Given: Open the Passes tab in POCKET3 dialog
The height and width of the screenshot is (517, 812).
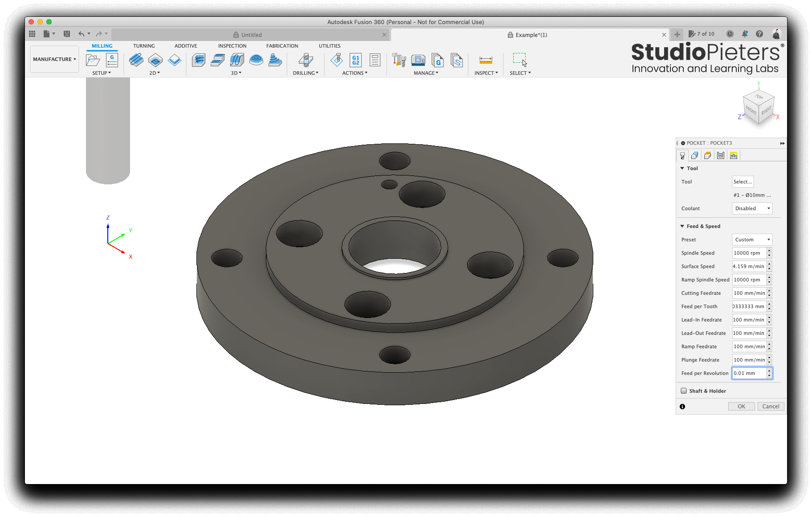Looking at the screenshot, I should point(720,155).
